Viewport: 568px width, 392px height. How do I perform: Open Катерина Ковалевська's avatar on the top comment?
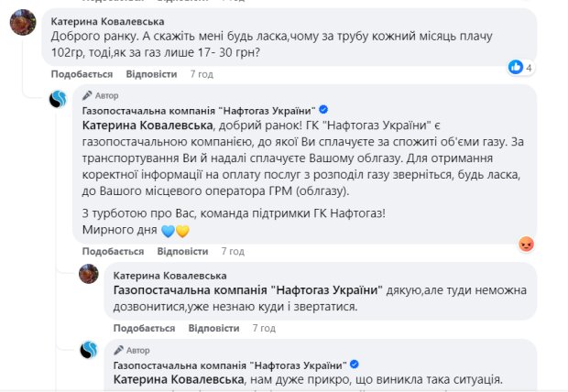click(x=24, y=25)
